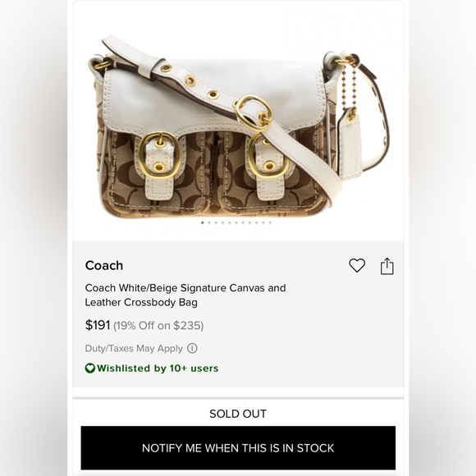This screenshot has height=476, width=476.
Task: Tap the share icon beside the heart
Action: (387, 266)
